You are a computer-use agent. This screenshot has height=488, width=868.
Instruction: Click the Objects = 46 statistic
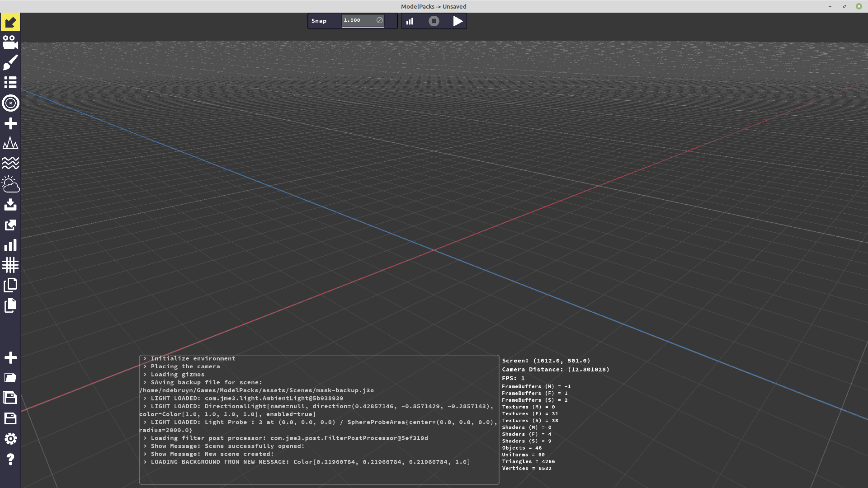[x=522, y=448]
